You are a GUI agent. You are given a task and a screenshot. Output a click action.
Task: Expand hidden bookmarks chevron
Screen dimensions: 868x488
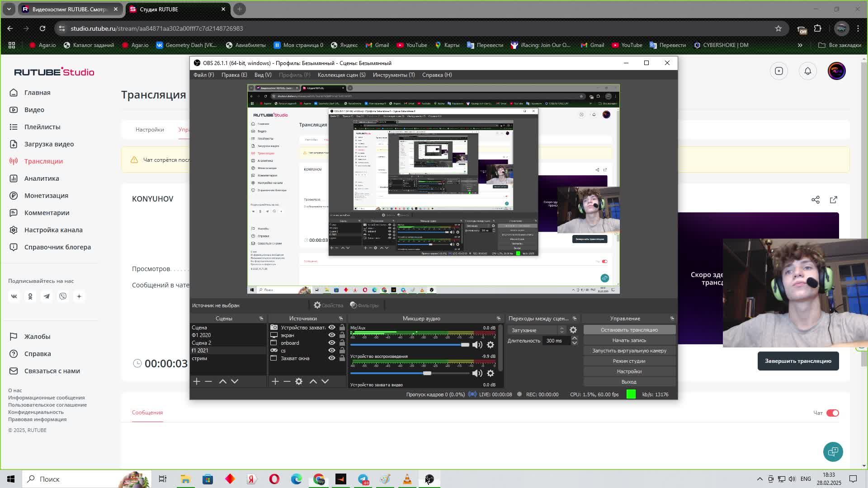tap(800, 45)
